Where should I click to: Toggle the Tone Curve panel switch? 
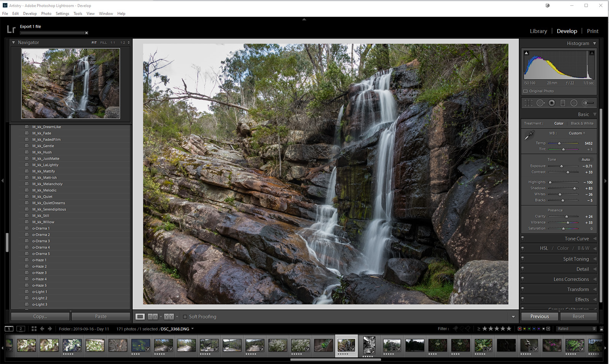(x=523, y=238)
